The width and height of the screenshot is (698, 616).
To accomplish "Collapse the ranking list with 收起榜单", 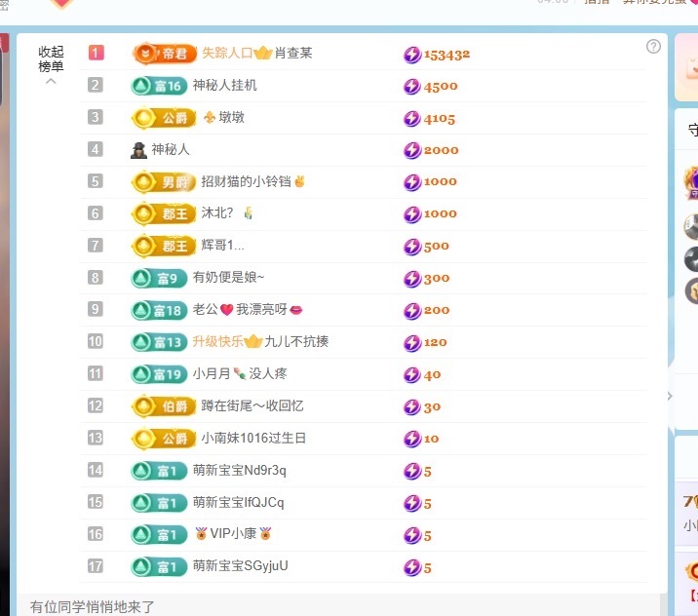I will 51,60.
